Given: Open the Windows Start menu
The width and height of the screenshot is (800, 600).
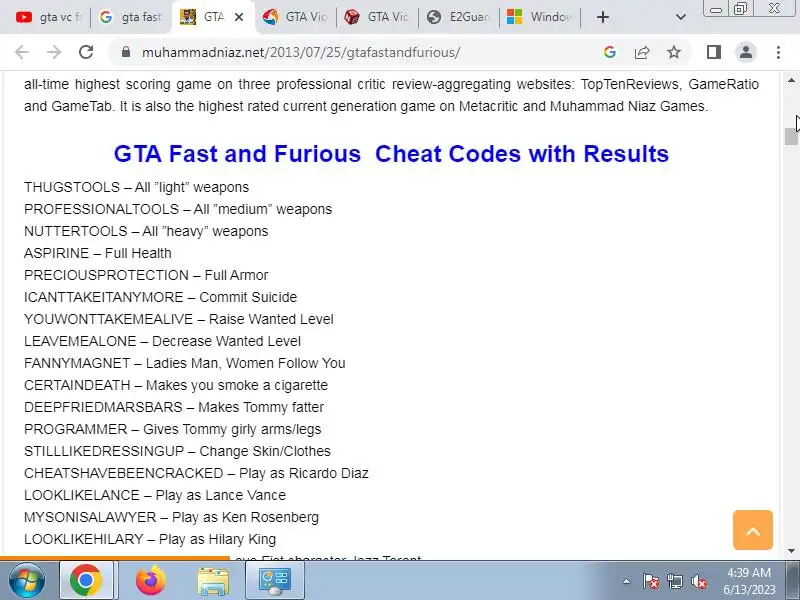Looking at the screenshot, I should point(27,580).
